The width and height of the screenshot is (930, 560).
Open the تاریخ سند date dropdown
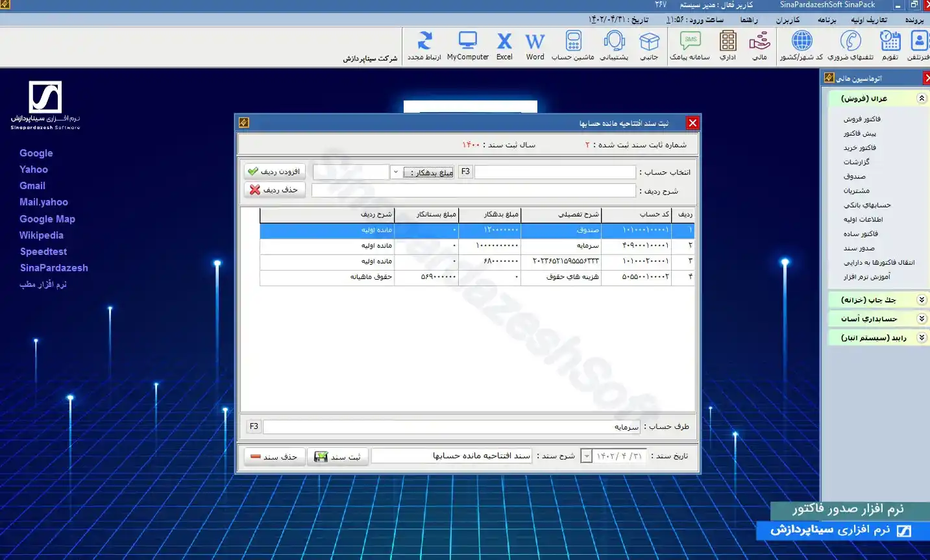pyautogui.click(x=586, y=456)
